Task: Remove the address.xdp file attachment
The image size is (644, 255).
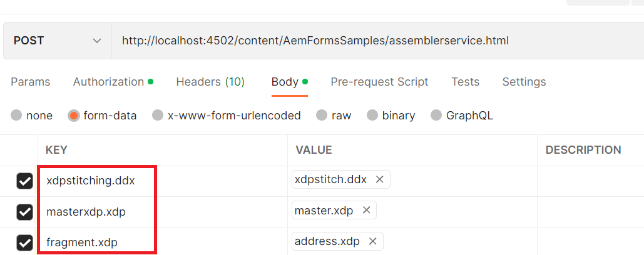Action: pyautogui.click(x=372, y=241)
